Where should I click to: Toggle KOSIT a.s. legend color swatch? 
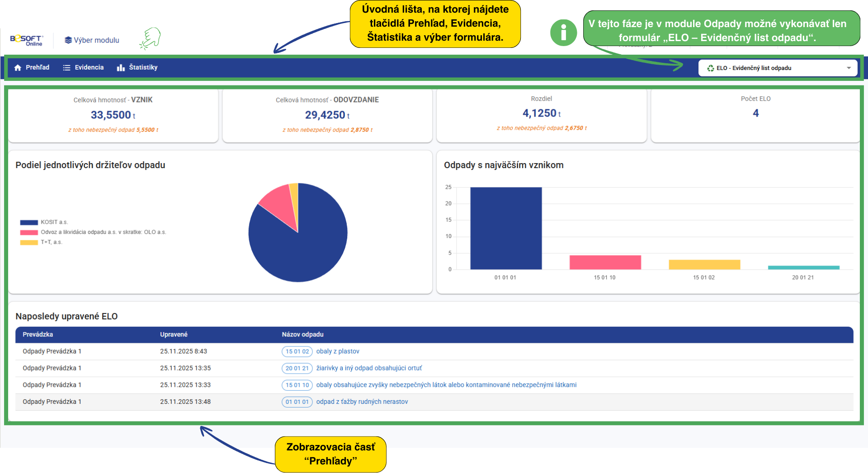29,222
